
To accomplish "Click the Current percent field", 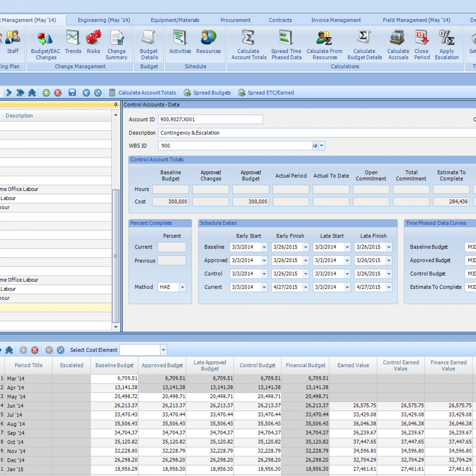I will tap(172, 247).
